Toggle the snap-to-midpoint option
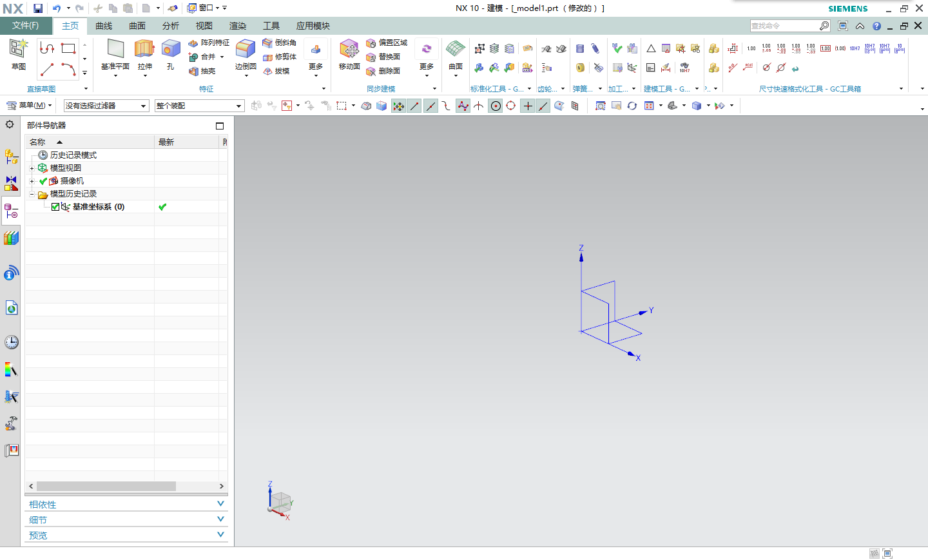 pos(430,106)
